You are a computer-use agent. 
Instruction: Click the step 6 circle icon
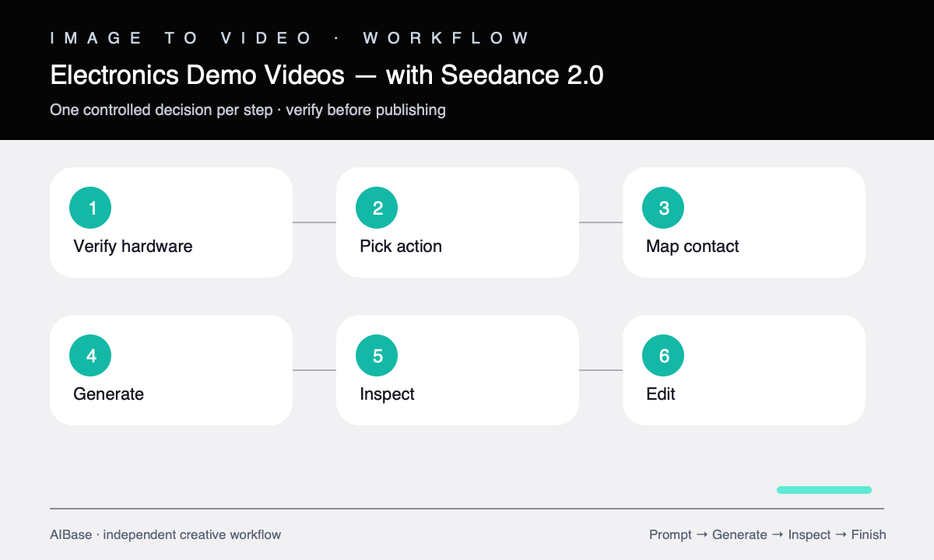coord(663,355)
